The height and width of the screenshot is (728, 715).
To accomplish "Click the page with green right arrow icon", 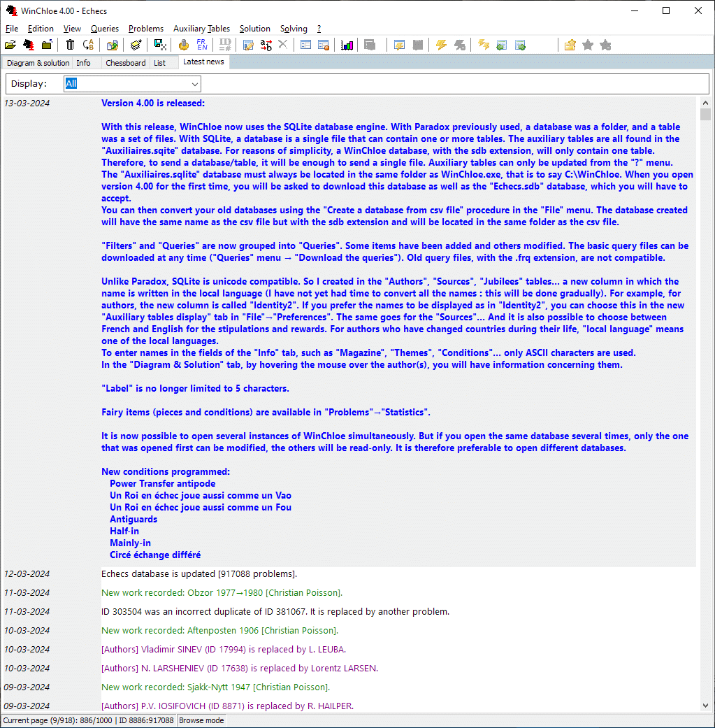I will pos(520,45).
